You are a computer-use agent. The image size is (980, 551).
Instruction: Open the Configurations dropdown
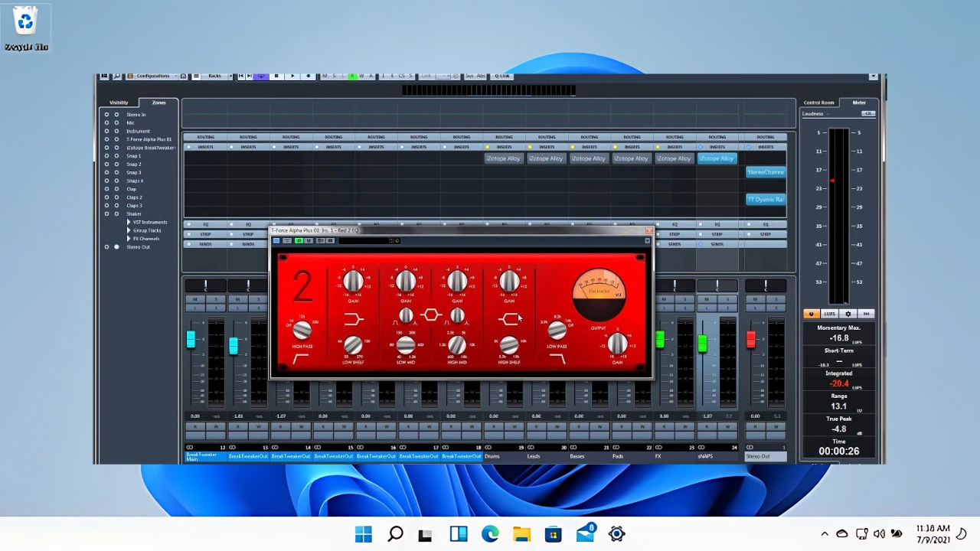click(155, 76)
